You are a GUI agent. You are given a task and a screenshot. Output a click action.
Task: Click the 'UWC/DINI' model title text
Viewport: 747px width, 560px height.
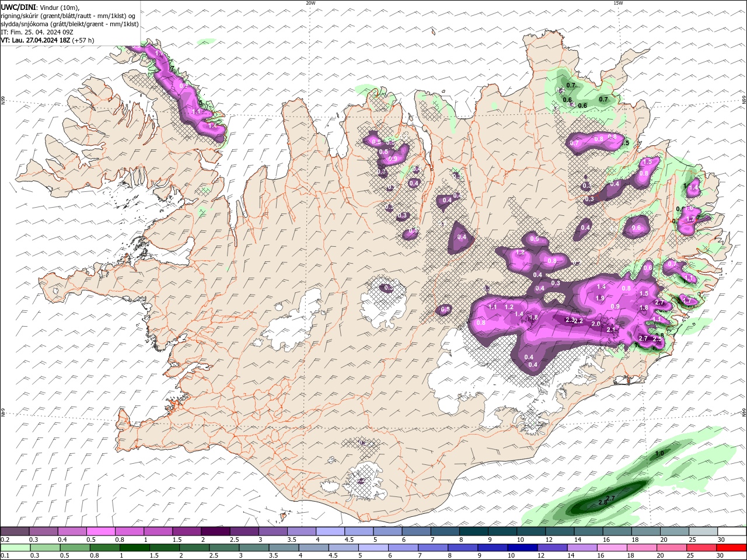click(x=18, y=6)
